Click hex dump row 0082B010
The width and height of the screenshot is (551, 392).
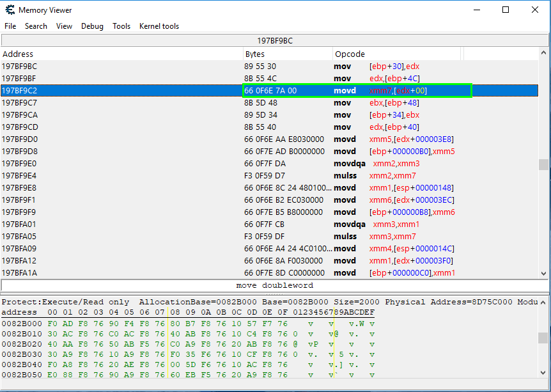(189, 334)
